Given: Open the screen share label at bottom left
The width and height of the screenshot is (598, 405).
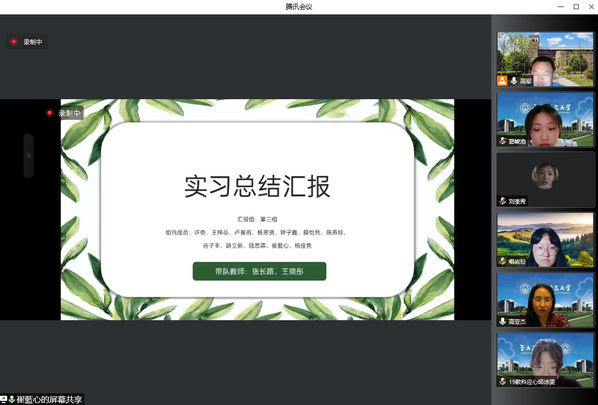Looking at the screenshot, I should click(49, 399).
